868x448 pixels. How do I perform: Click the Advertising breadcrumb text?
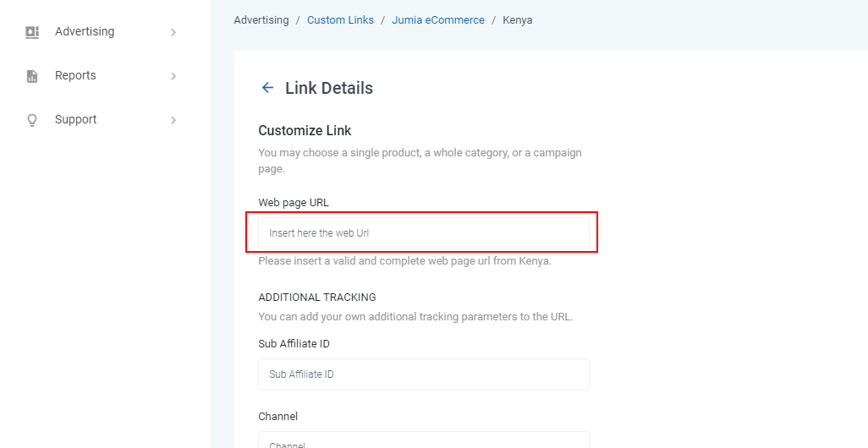pyautogui.click(x=261, y=20)
